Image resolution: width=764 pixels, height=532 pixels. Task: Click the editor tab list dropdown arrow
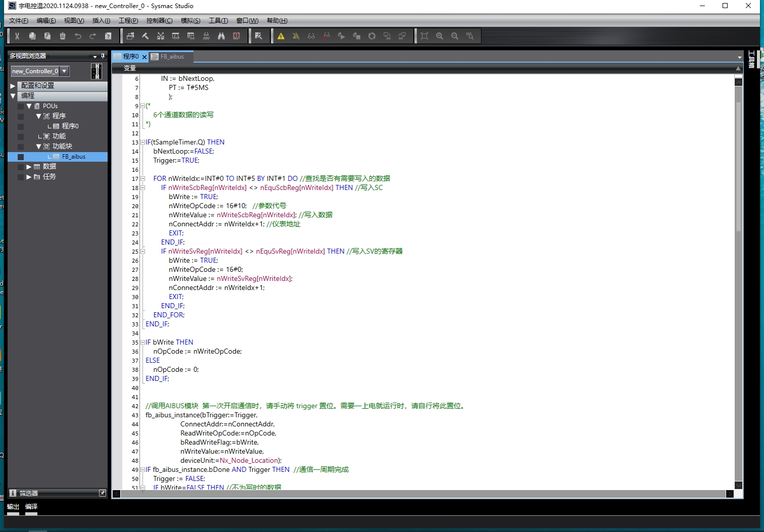pos(739,57)
